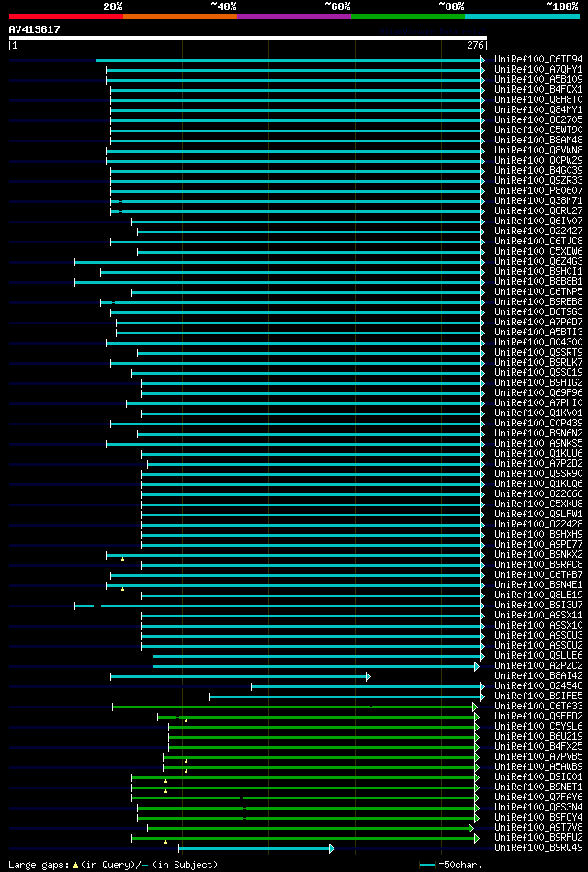The image size is (588, 872).
Task: Click the green alignment bar for UniRef100_C6TA33
Action: coord(295,707)
